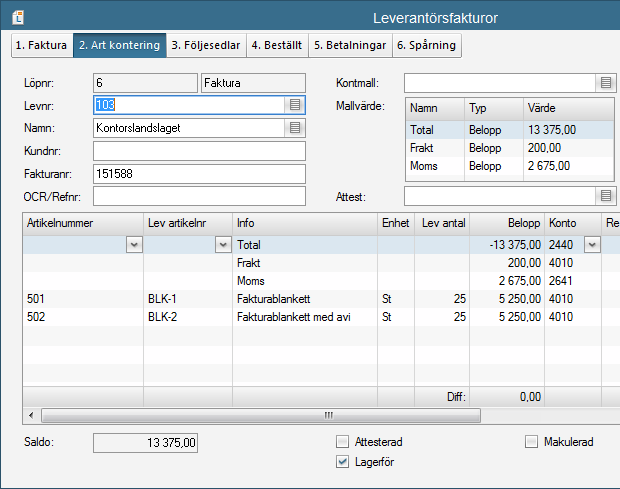Click the Leverantörsfakturor app icon in title bar
The width and height of the screenshot is (620, 489).
click(18, 17)
